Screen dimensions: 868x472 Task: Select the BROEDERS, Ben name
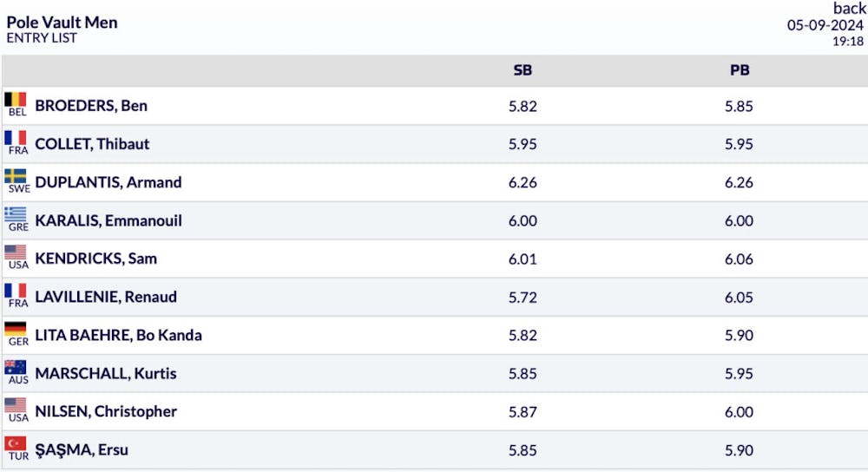pyautogui.click(x=91, y=106)
